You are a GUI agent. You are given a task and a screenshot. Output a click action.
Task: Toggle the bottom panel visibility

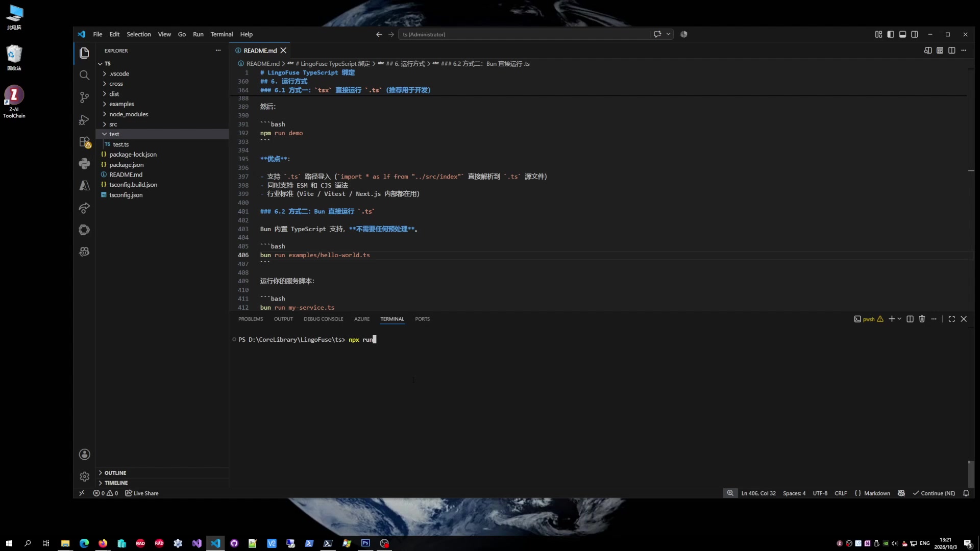(902, 34)
